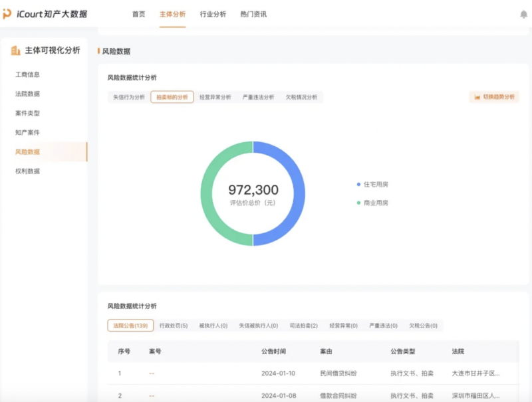Viewport: 532px width, 402px height.
Task: Select 失信被执行人(0) tab
Action: (259, 326)
